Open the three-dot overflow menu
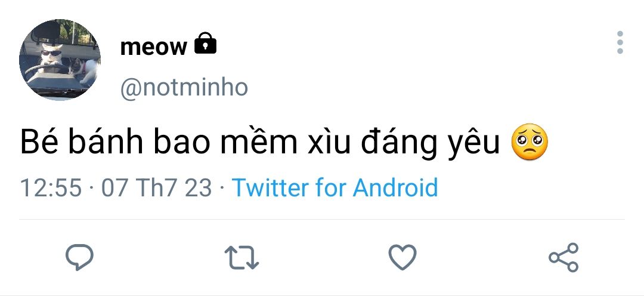 (x=620, y=42)
